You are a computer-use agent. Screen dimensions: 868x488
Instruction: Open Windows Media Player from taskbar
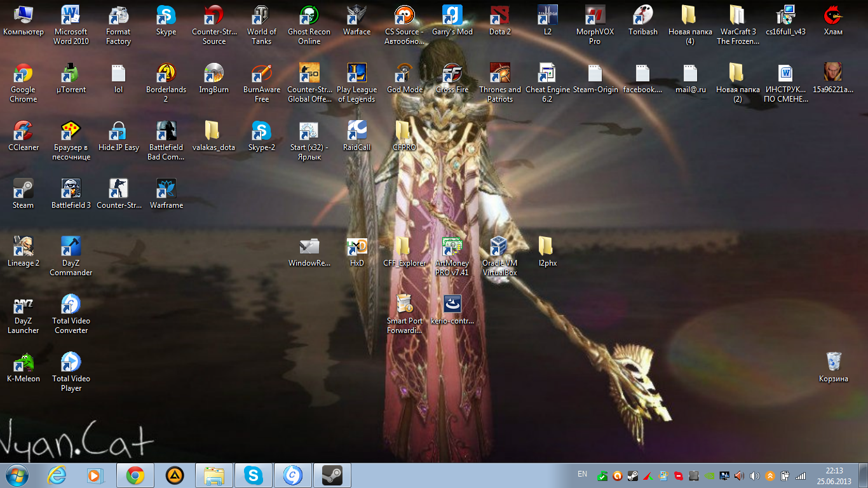pos(95,475)
